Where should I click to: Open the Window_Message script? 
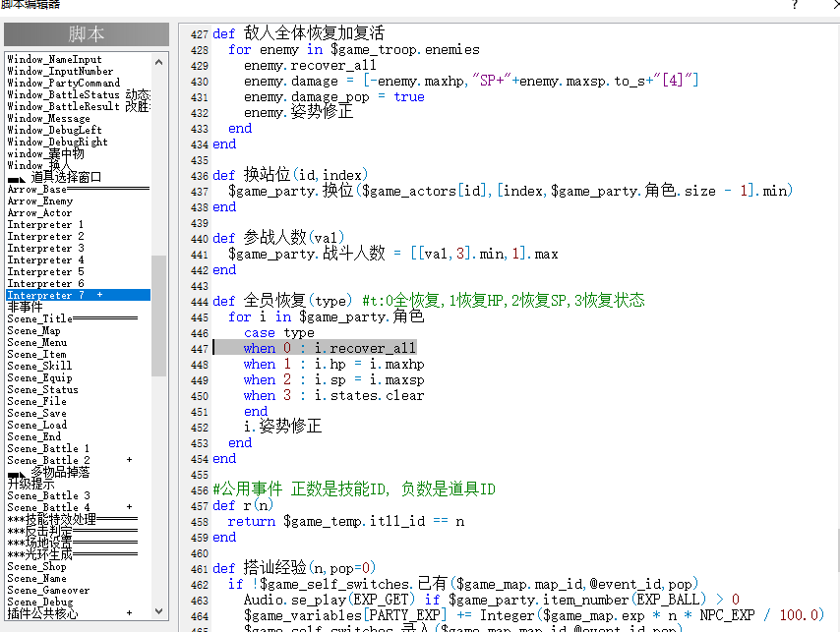[x=49, y=118]
